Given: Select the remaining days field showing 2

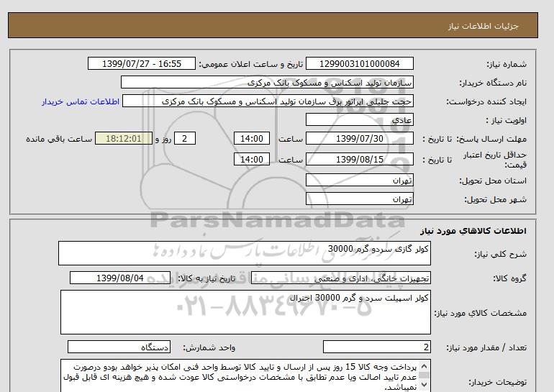Looking at the screenshot, I should click(185, 138).
